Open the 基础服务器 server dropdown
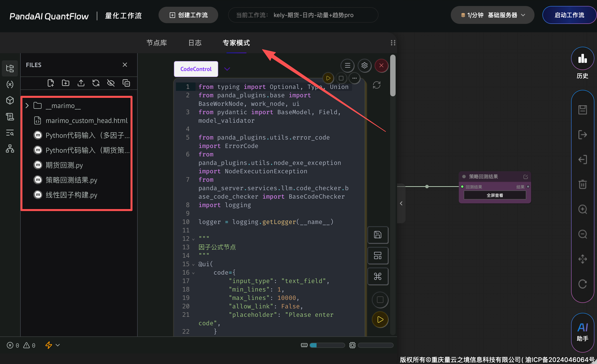Viewport: 597px width, 364px height. (492, 15)
